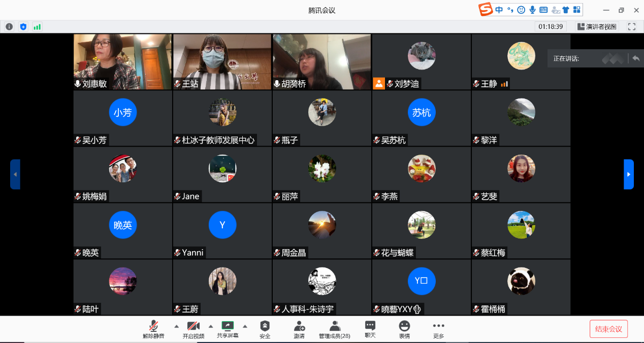Image resolution: width=644 pixels, height=343 pixels.
Task: Click 艺斐 portrait avatar
Action: [x=521, y=168]
